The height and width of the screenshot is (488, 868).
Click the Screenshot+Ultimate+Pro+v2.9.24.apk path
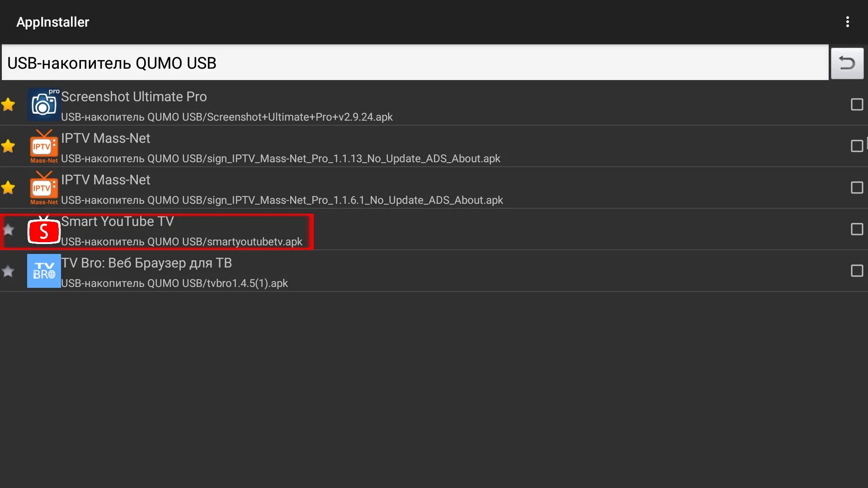[x=227, y=117]
